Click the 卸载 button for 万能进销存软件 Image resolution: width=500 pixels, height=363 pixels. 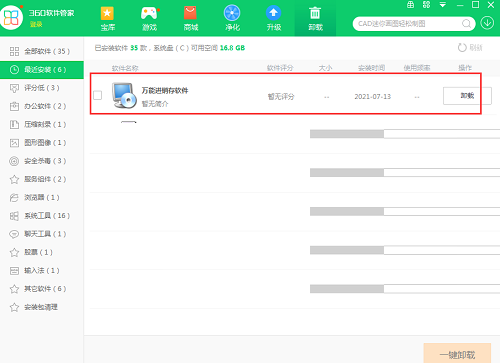(467, 96)
